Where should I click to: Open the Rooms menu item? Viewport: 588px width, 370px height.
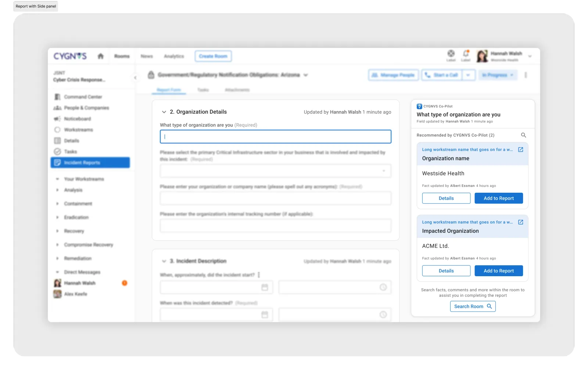pyautogui.click(x=122, y=56)
